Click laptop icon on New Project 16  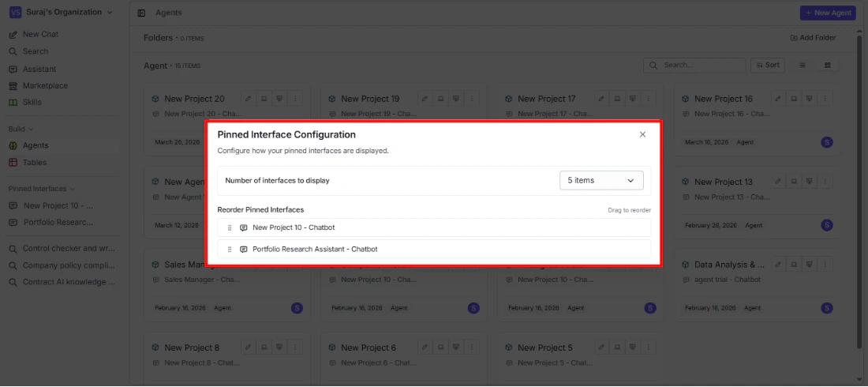794,99
